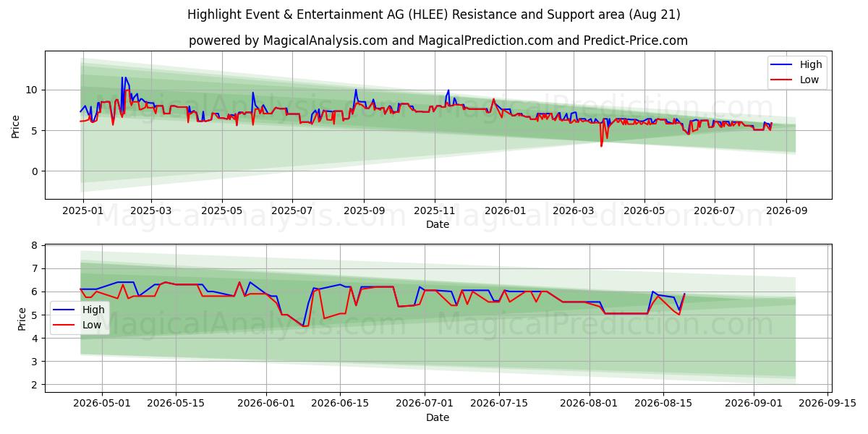Click the bottom chart y-axis '2' tick

36,384
